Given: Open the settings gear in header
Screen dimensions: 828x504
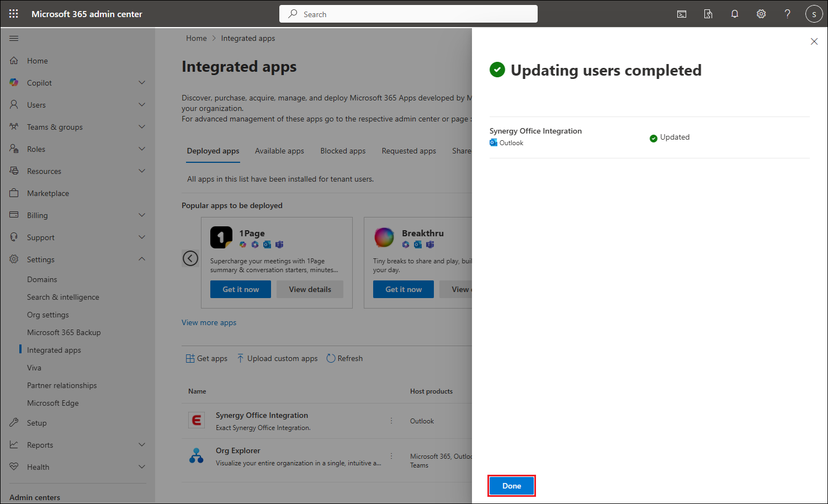Looking at the screenshot, I should (x=761, y=14).
